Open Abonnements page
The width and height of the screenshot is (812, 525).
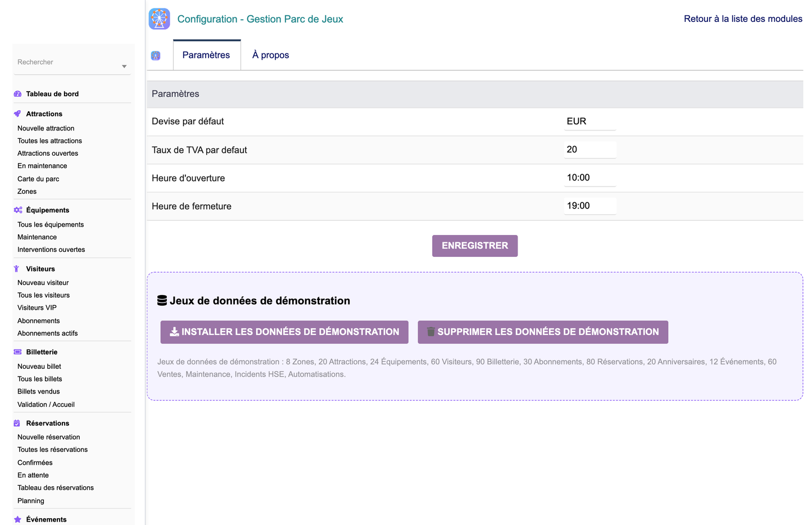pos(39,321)
